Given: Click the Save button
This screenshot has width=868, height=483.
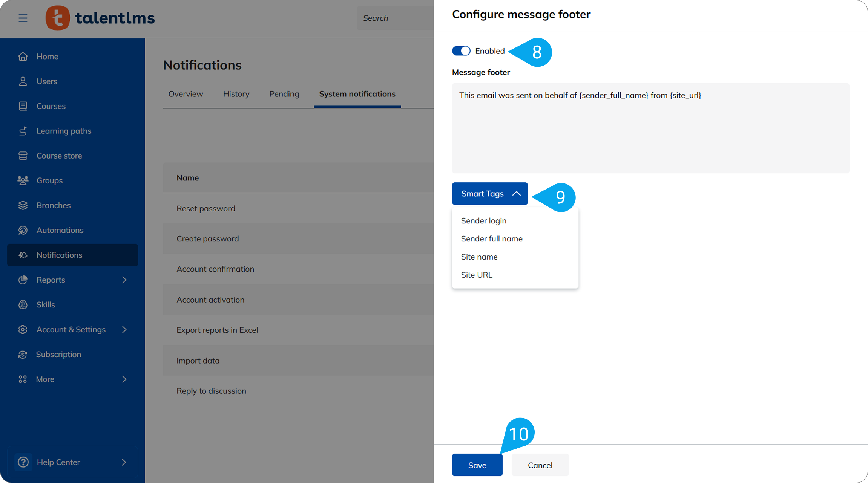Looking at the screenshot, I should pyautogui.click(x=477, y=465).
